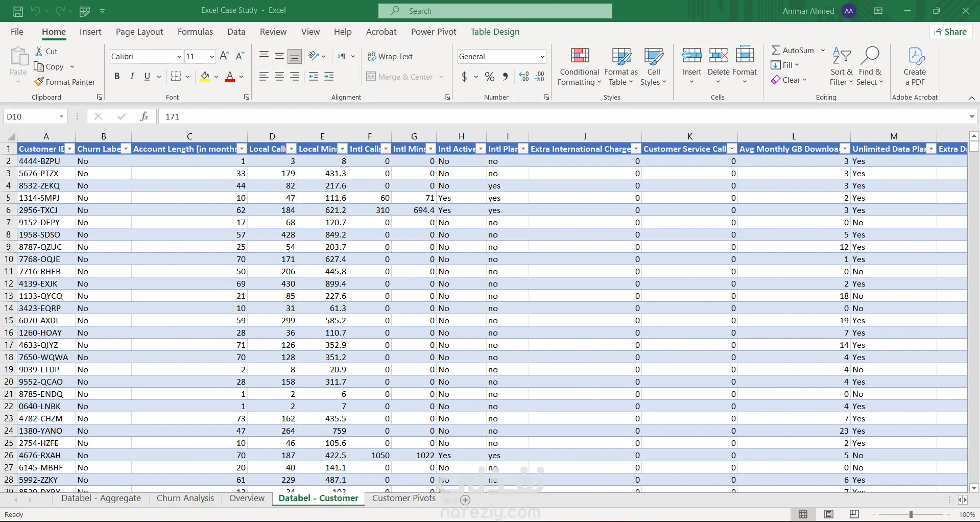Switch to Customer Pivots sheet
This screenshot has height=522, width=980.
click(x=404, y=498)
